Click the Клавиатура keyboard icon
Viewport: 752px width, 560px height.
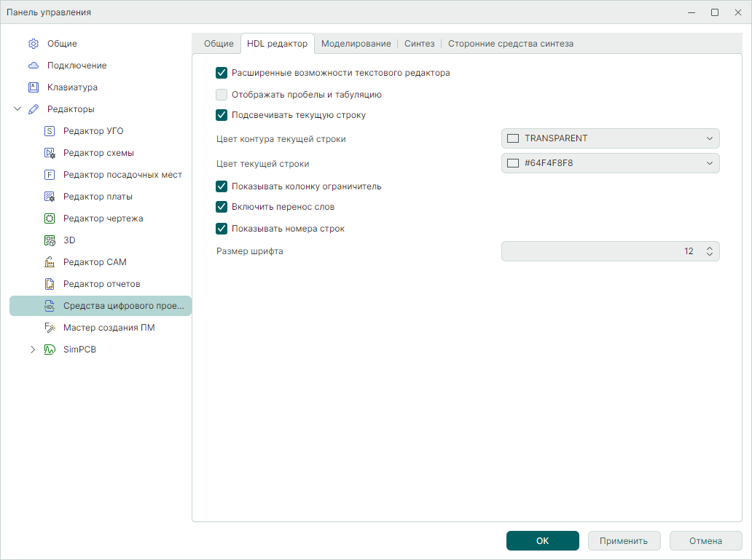(x=34, y=87)
